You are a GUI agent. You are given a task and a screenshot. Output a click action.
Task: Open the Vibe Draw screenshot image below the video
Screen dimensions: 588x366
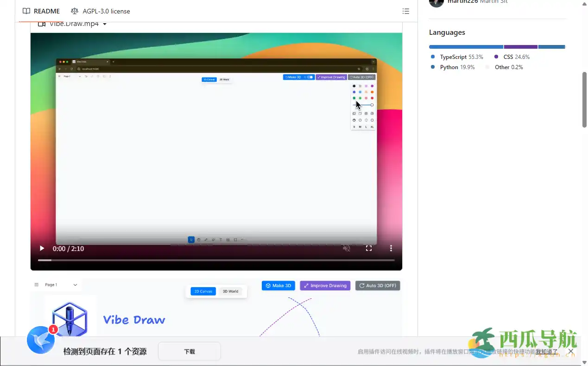click(x=216, y=308)
